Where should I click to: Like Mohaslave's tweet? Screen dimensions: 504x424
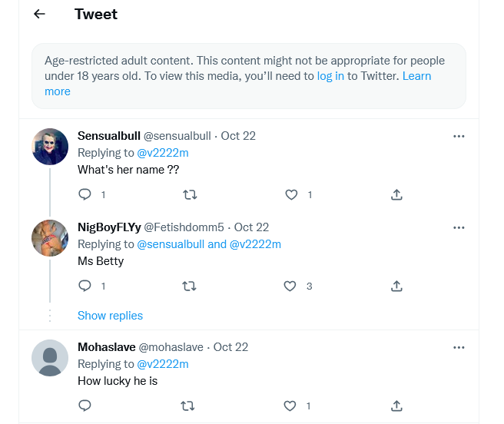coord(290,406)
